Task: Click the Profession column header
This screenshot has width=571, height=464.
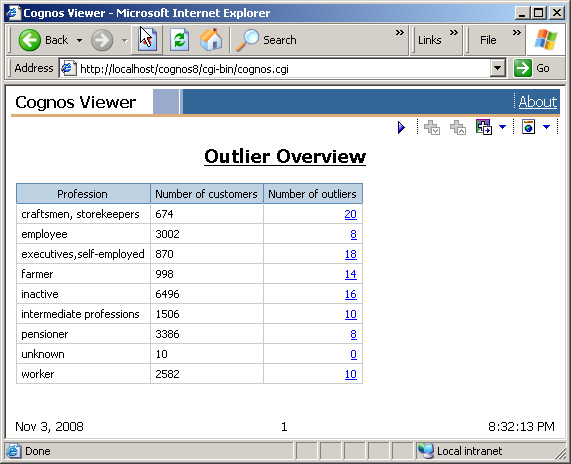Action: [83, 194]
